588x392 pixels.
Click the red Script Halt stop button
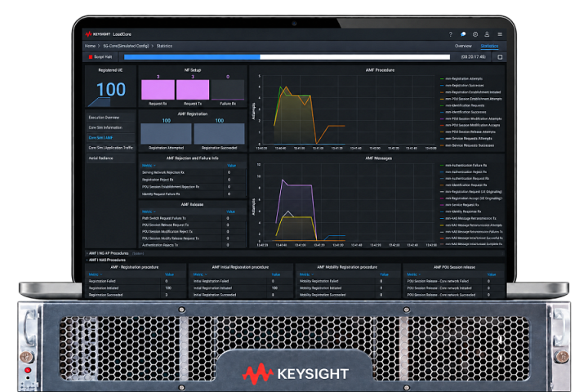click(x=100, y=57)
